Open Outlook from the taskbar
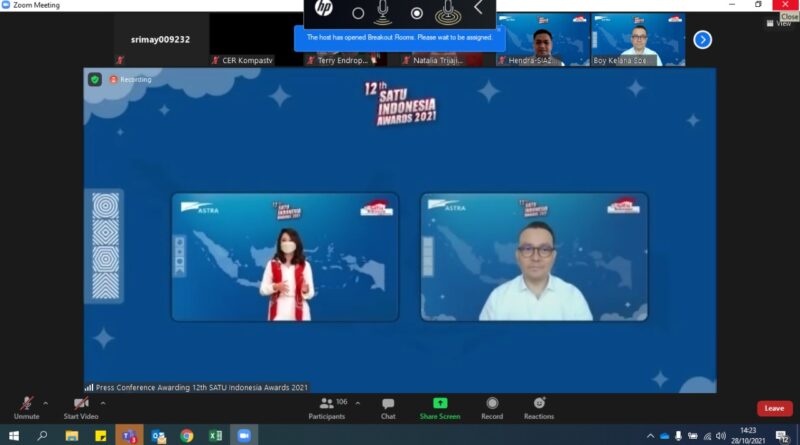The image size is (800, 445). pos(158,435)
